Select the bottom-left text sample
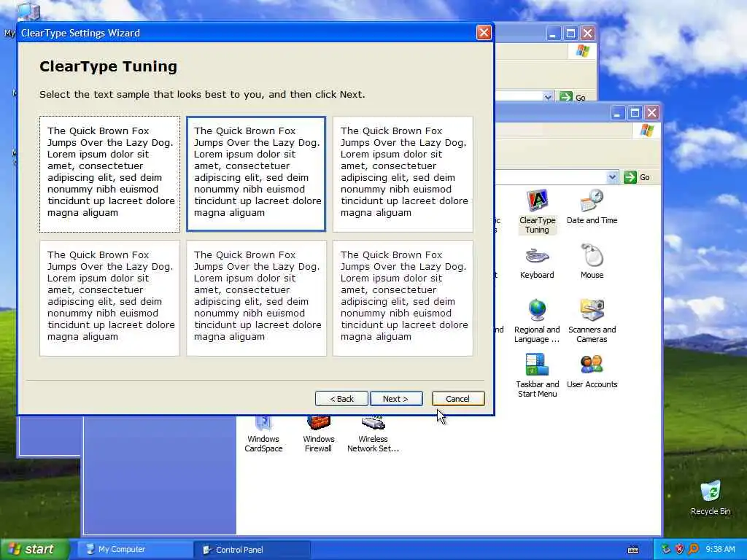 tap(109, 298)
